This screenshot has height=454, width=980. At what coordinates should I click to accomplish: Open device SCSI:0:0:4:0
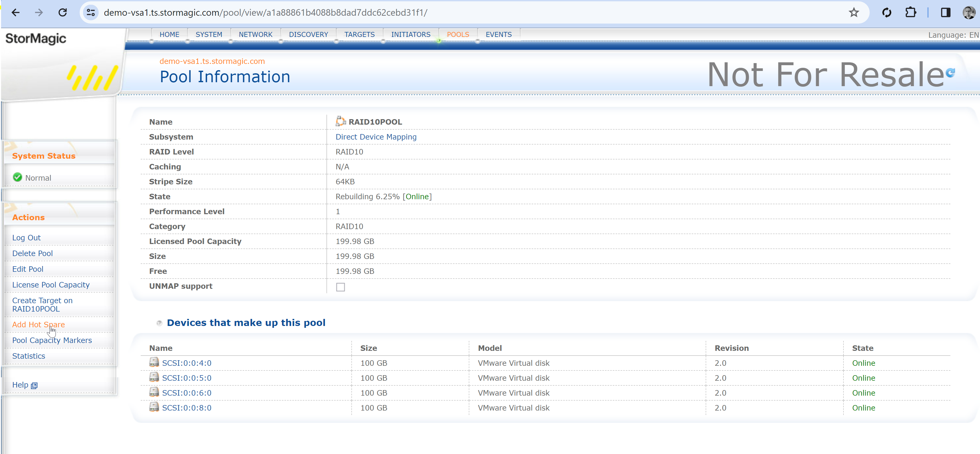187,363
